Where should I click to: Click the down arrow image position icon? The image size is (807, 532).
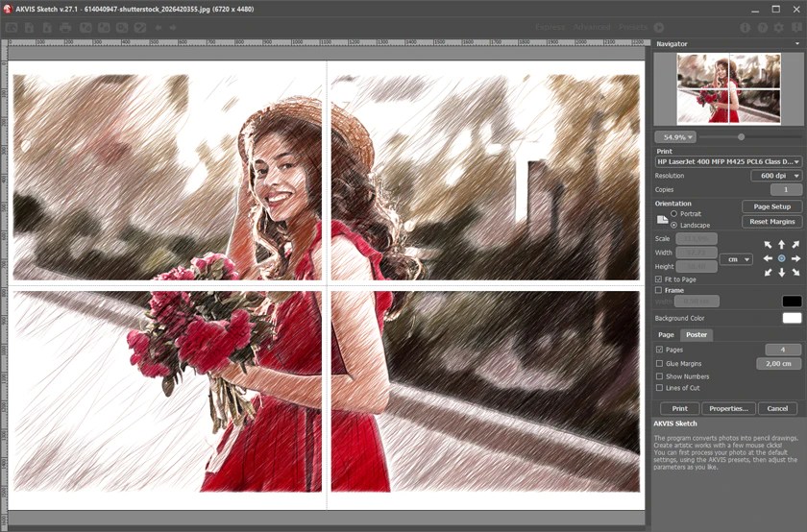(x=781, y=272)
